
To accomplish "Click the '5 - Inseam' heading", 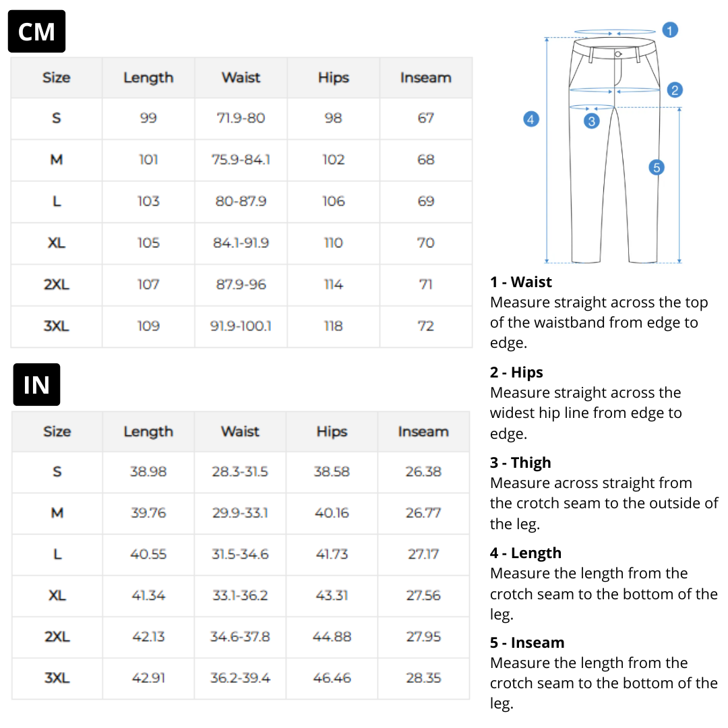I will coord(527,642).
